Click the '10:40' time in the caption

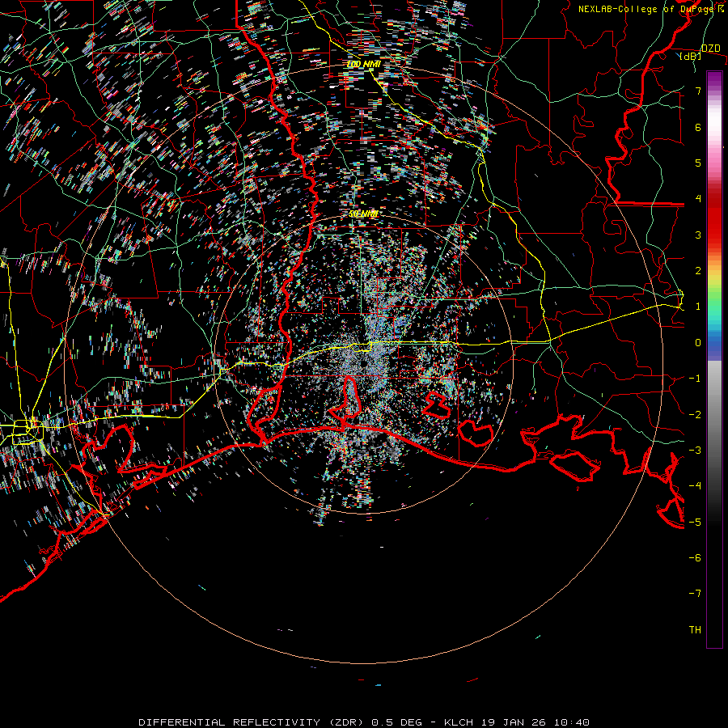[570, 722]
